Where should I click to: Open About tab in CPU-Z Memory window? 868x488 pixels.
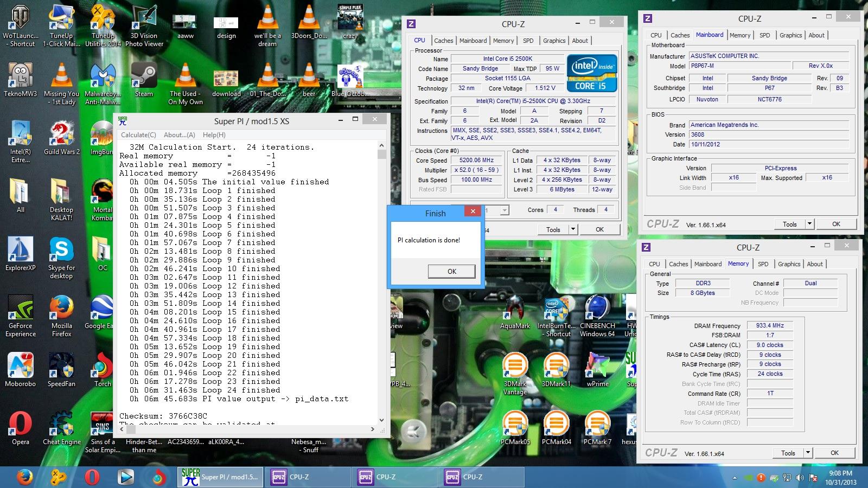815,264
